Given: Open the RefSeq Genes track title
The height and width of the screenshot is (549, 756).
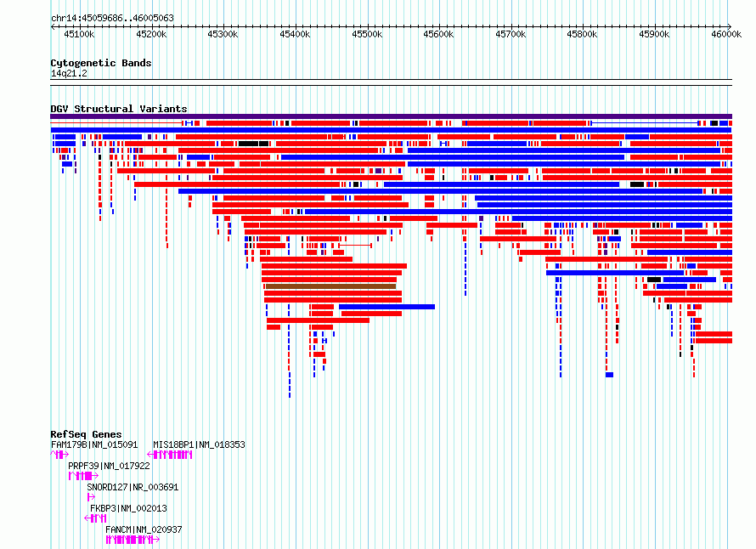Looking at the screenshot, I should click(86, 434).
